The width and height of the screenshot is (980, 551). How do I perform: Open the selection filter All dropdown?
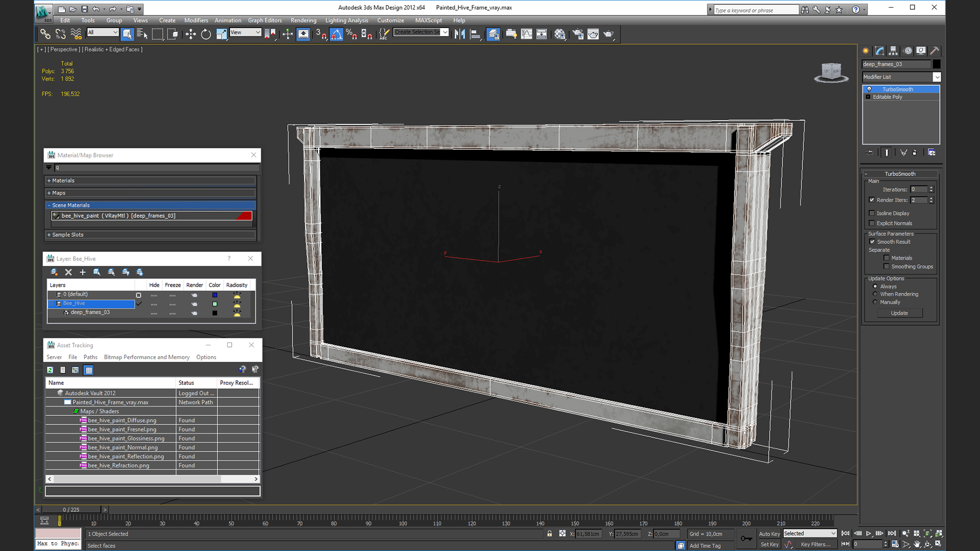(103, 32)
